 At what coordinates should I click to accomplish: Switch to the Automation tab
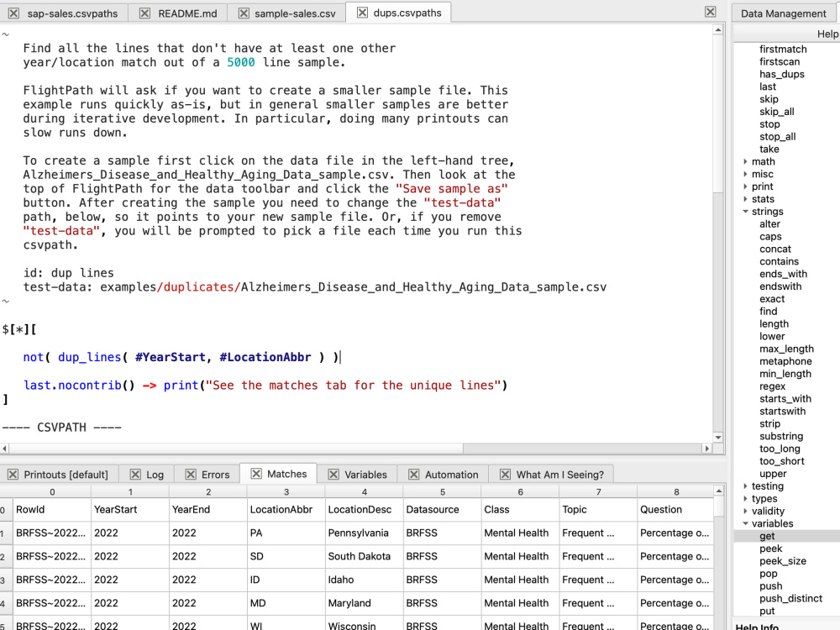tap(452, 475)
